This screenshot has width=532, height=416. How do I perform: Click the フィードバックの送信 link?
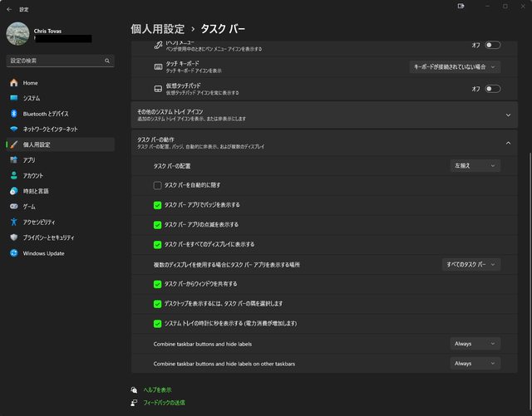[x=164, y=403]
